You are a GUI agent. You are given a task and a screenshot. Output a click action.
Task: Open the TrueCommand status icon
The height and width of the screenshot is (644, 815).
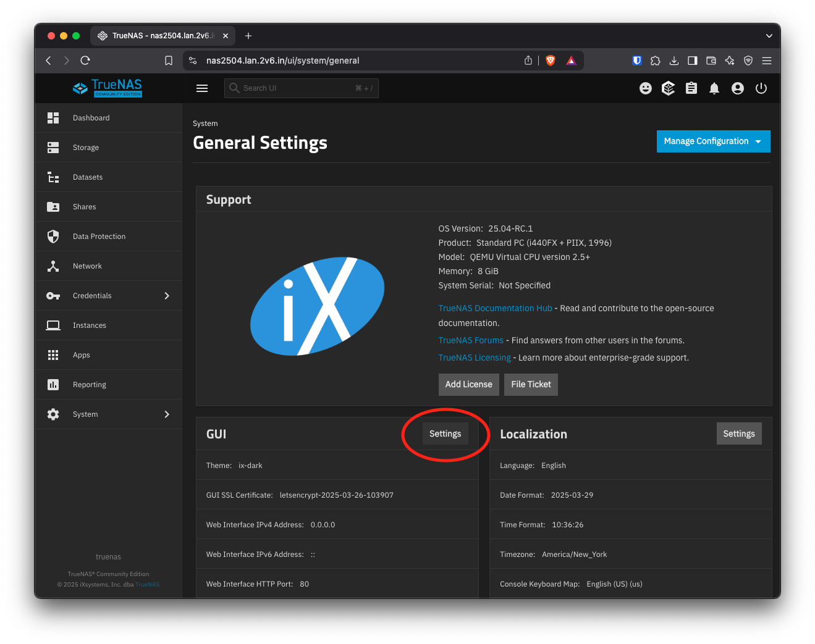669,88
